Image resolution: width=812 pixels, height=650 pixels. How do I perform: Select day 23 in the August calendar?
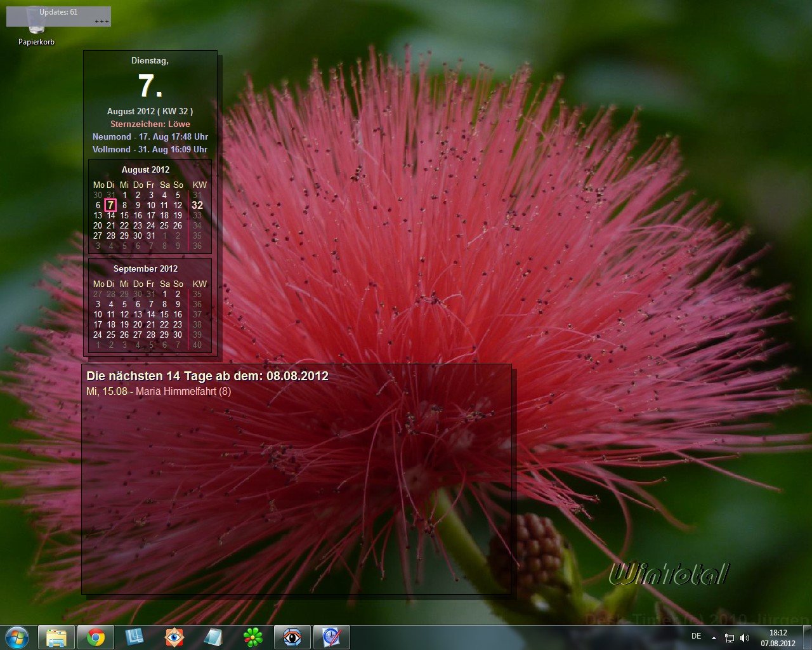click(138, 225)
